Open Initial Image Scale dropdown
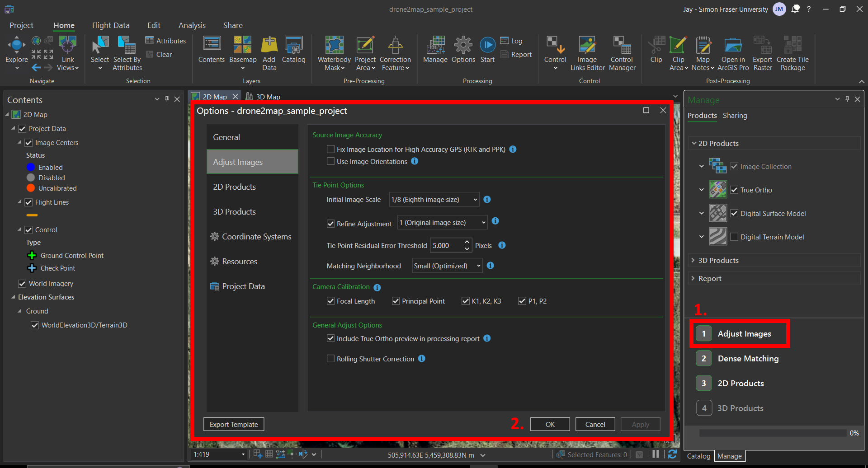The width and height of the screenshot is (868, 468). pos(434,200)
